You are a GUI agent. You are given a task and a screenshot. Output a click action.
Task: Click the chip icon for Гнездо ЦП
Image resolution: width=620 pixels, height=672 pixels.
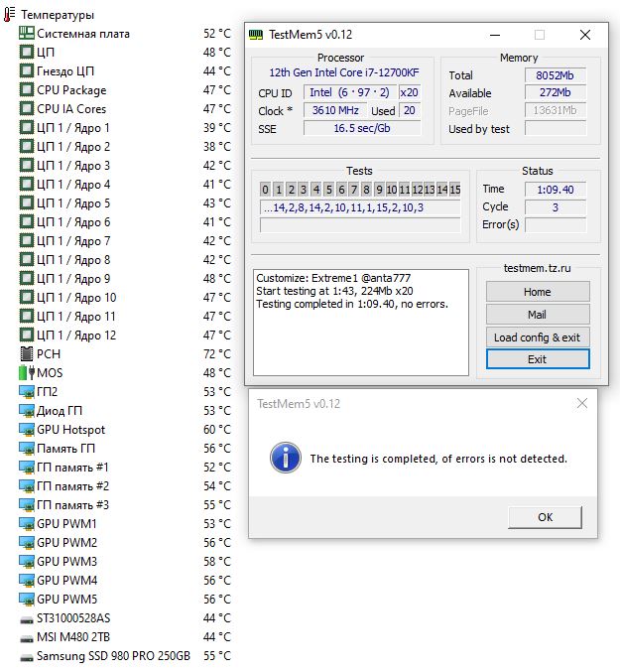click(x=27, y=71)
